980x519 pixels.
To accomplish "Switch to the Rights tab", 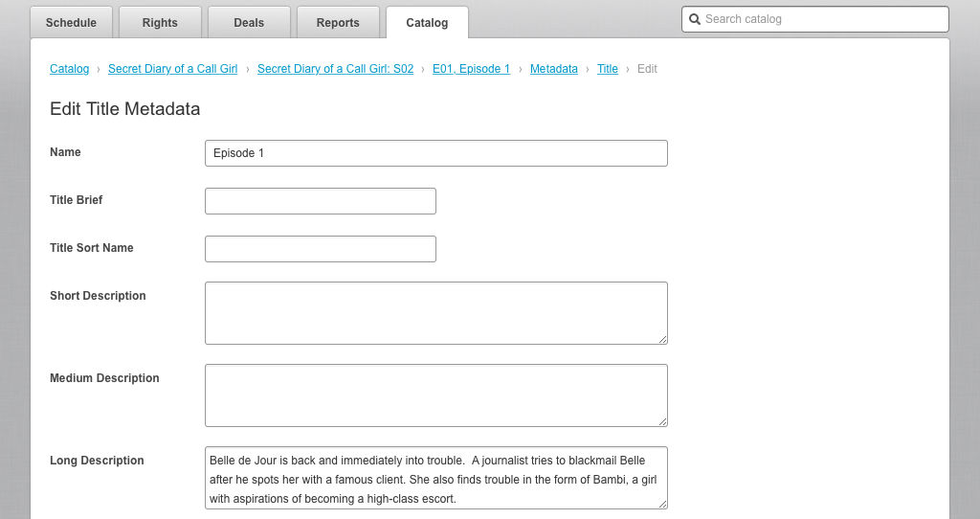I will click(x=160, y=23).
